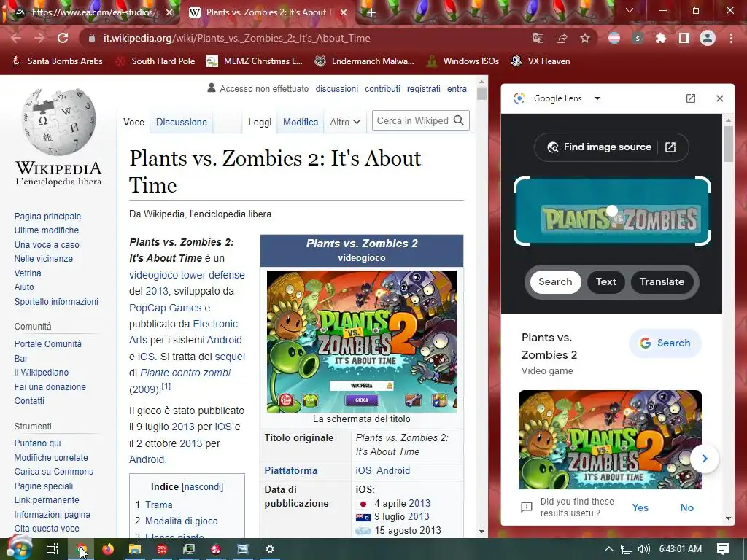Open Una voce a caso link
Screen dimensions: 747x560
47,245
